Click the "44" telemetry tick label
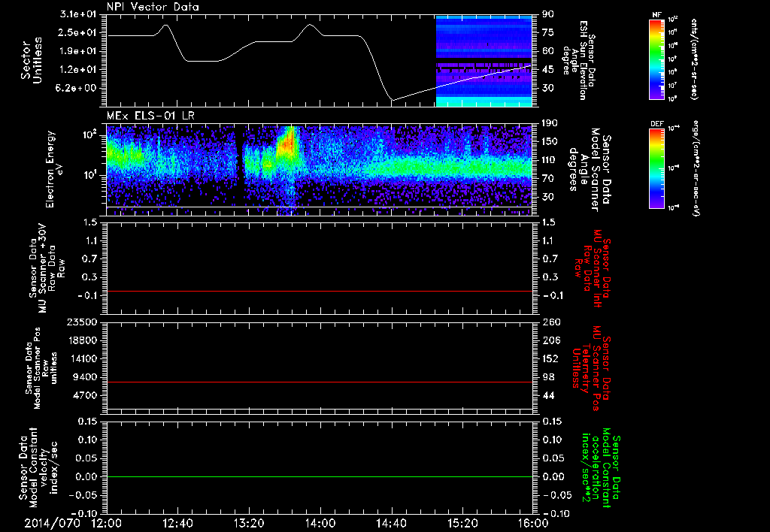Viewport: 770px width, 532px height. pyautogui.click(x=548, y=395)
